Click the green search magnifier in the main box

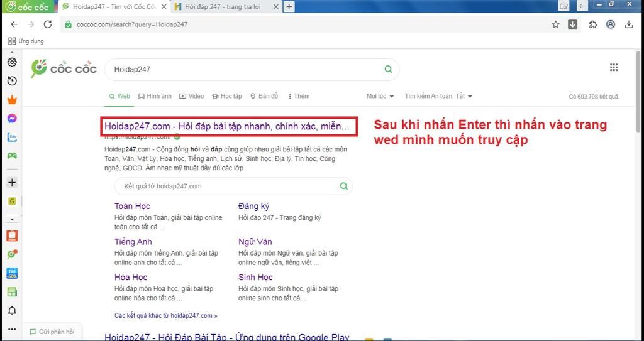(x=388, y=69)
